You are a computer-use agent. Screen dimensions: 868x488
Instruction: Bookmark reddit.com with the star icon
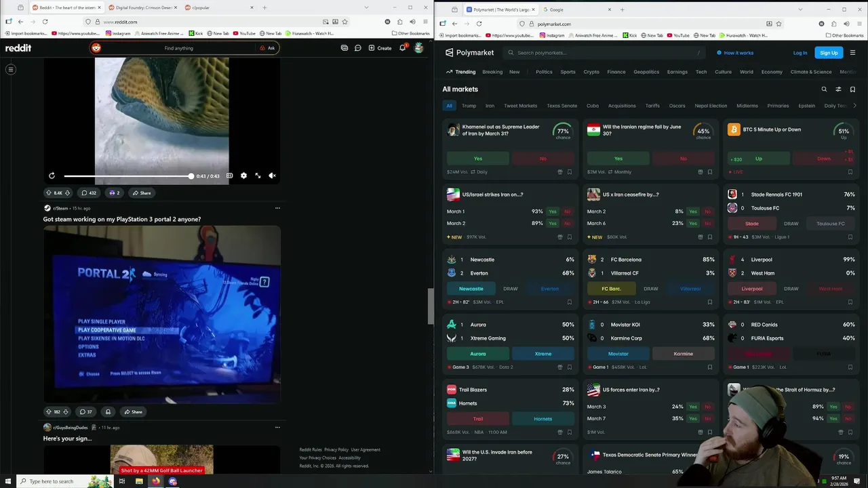coord(344,22)
